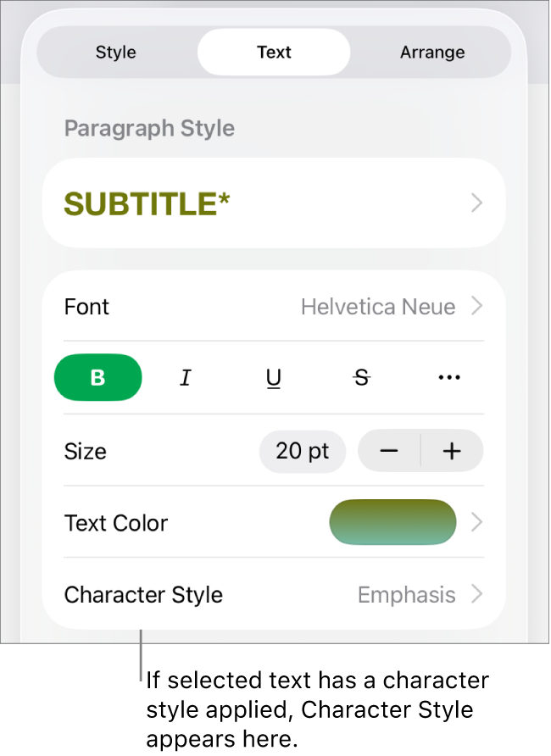Image resolution: width=551 pixels, height=756 pixels.
Task: Expand the Font options chevron
Action: click(475, 307)
